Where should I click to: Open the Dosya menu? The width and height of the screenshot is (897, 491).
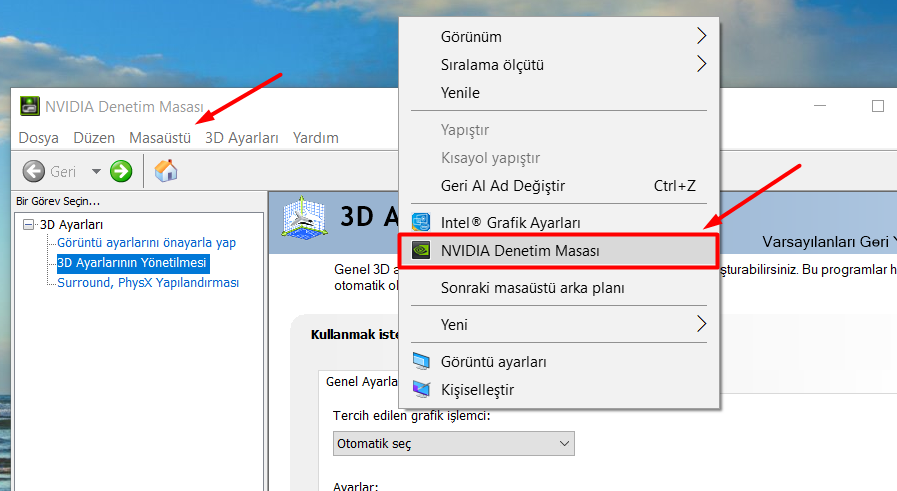pos(38,138)
